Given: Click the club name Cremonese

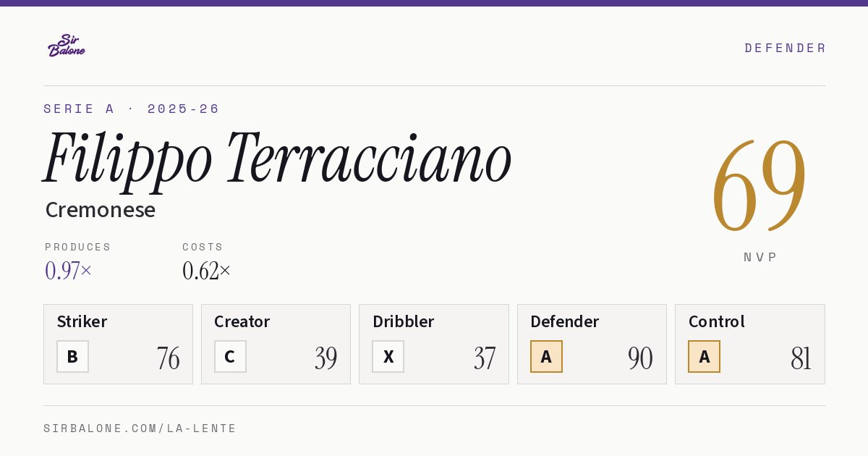Looking at the screenshot, I should point(101,209).
